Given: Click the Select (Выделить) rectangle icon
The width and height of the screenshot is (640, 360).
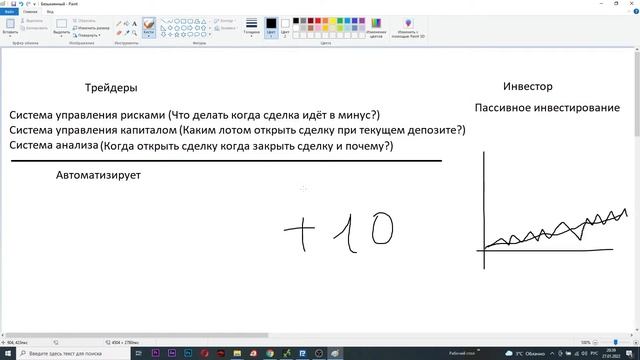Looking at the screenshot, I should click(x=62, y=24).
